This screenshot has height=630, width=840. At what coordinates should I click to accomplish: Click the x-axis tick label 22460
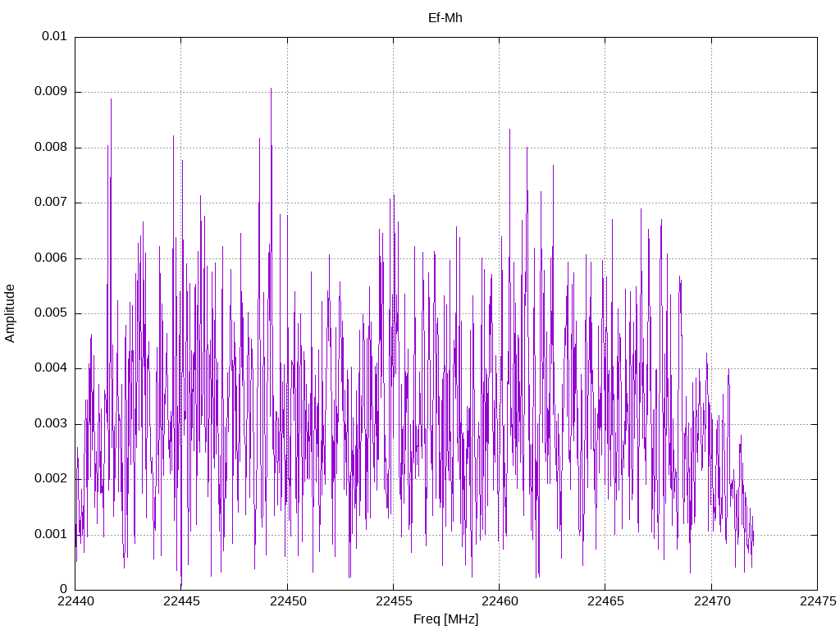tap(500, 601)
